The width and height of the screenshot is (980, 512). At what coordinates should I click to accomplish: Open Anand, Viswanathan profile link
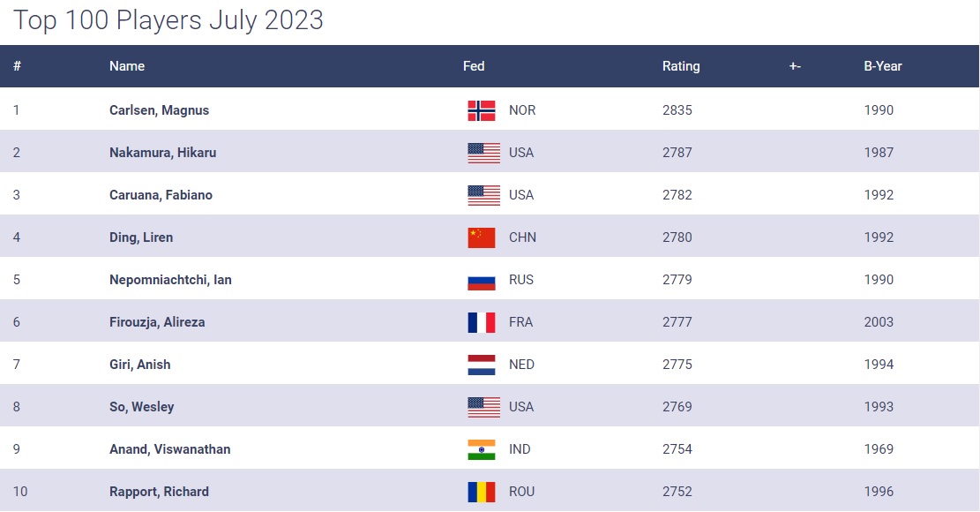(x=169, y=449)
